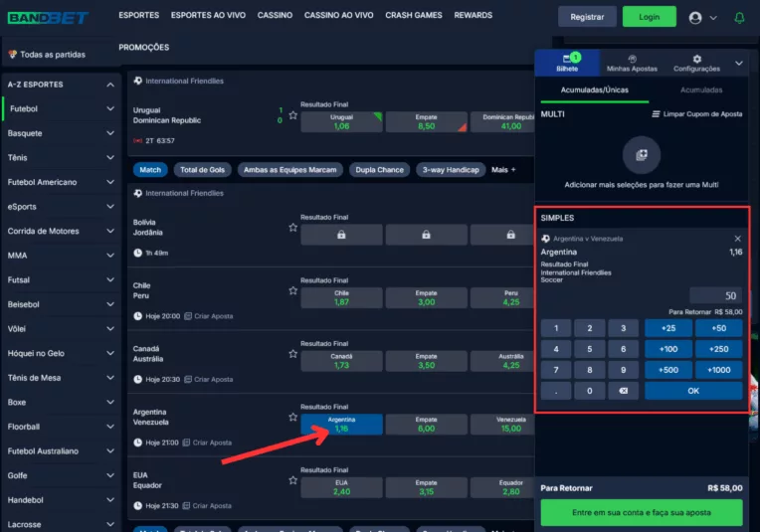The width and height of the screenshot is (760, 532).
Task: Click Limpar Cupom de Aposta
Action: (x=696, y=114)
